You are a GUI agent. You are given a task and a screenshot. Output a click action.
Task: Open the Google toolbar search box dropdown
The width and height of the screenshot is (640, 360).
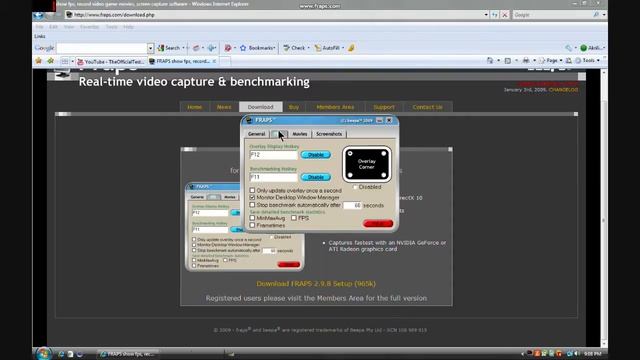coord(151,48)
